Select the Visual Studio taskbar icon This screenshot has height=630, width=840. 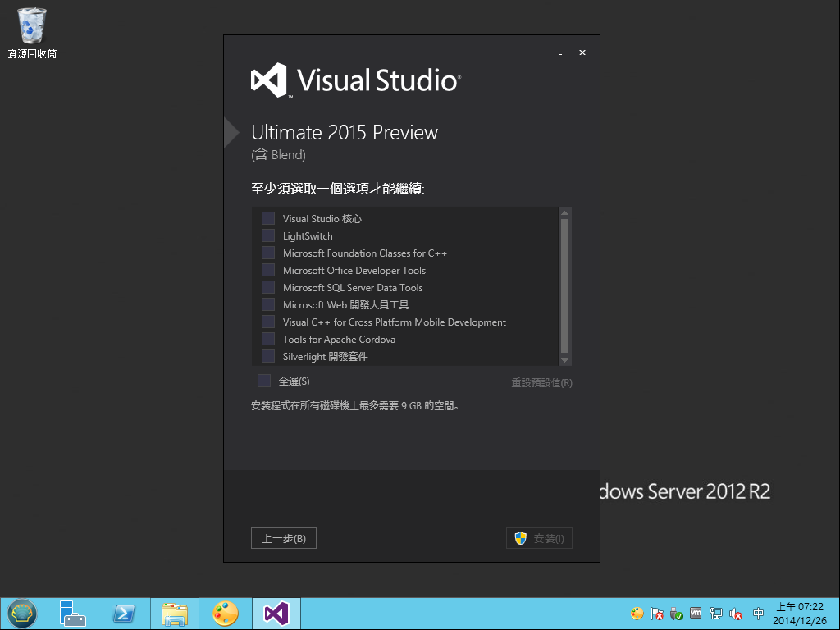276,614
